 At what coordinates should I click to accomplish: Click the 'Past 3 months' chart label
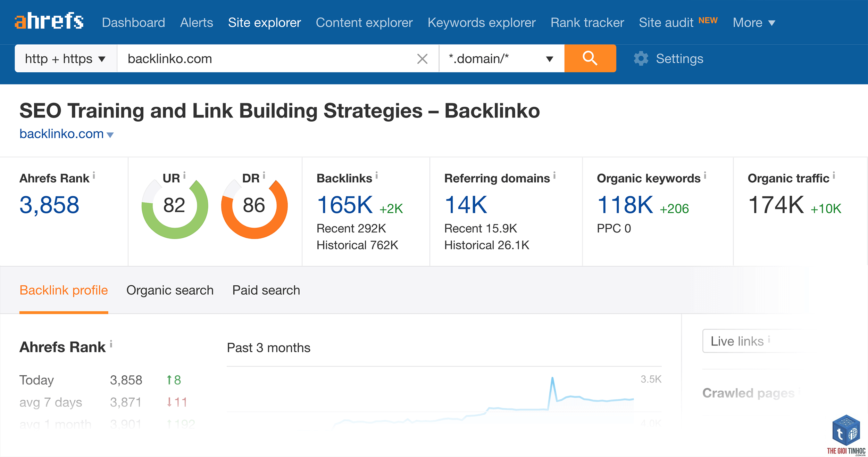tap(268, 348)
